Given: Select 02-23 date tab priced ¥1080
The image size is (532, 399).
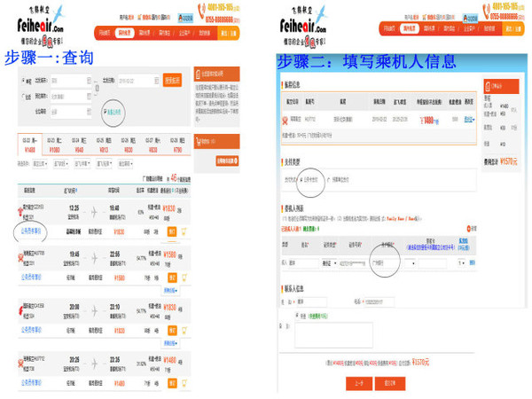Looking at the screenshot, I should tap(54, 145).
